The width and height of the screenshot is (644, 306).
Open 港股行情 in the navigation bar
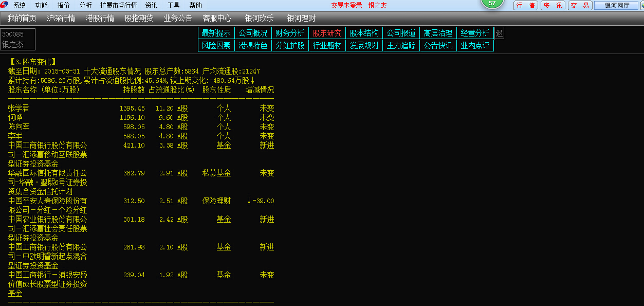click(100, 18)
